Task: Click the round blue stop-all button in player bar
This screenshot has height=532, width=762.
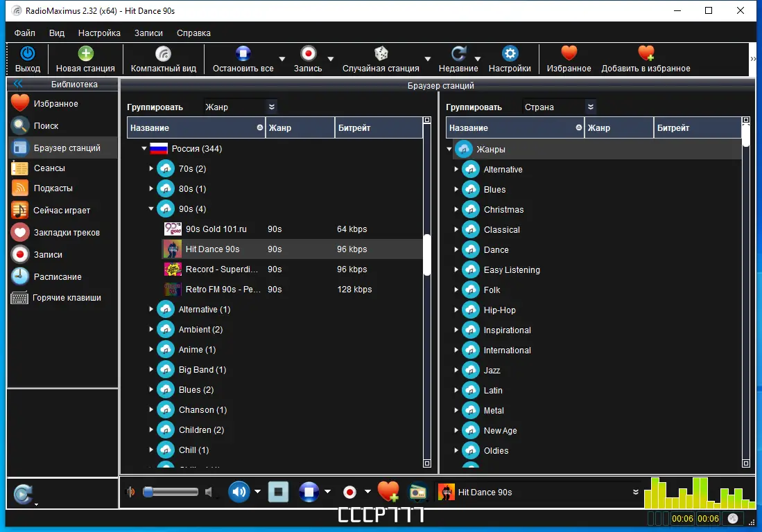Action: (309, 492)
